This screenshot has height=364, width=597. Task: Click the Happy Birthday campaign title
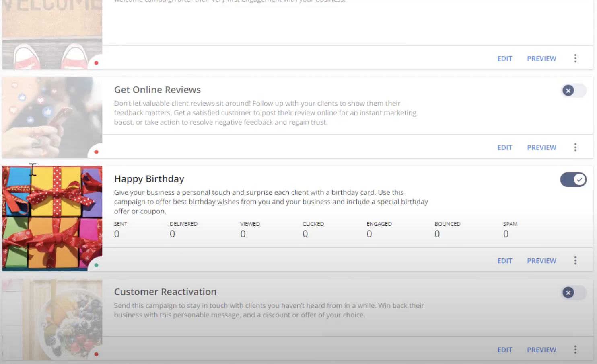(x=149, y=179)
